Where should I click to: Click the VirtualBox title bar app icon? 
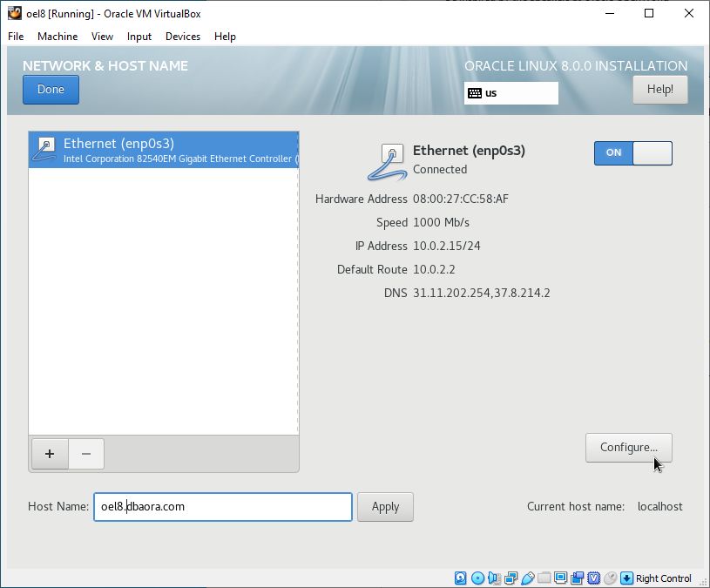tap(15, 13)
